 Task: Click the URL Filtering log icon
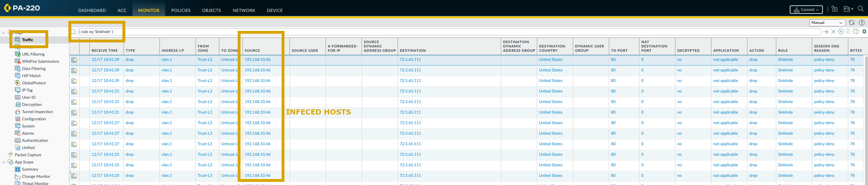pos(18,54)
